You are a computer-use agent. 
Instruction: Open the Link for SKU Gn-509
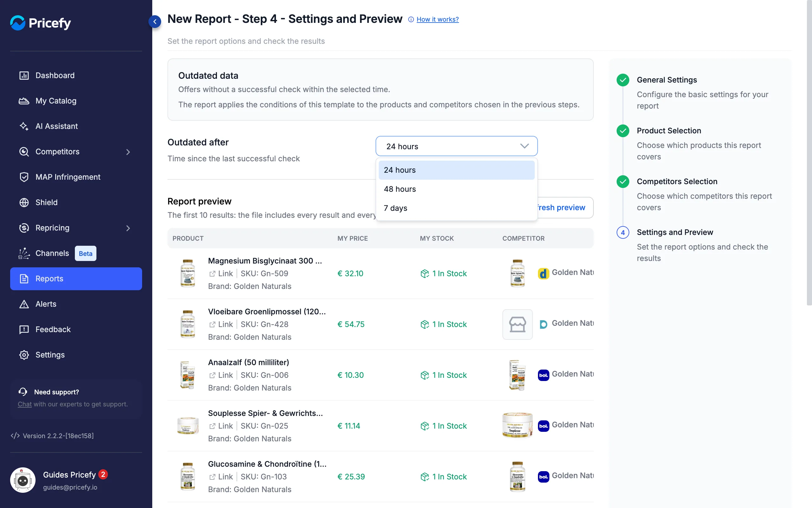(221, 273)
